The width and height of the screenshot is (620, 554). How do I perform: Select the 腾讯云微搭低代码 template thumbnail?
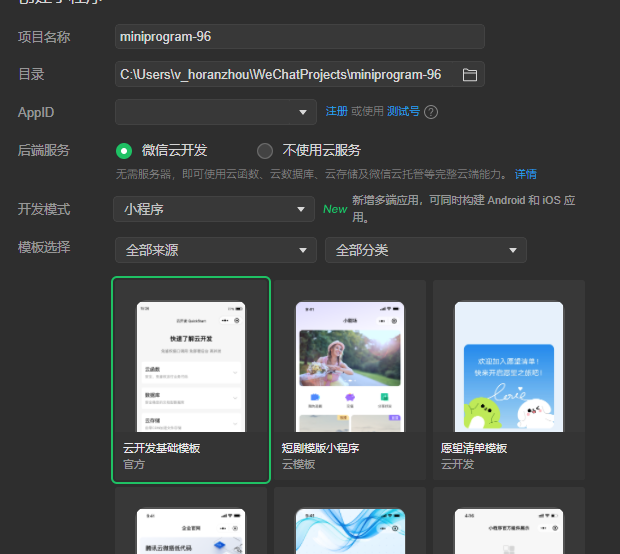(191, 531)
